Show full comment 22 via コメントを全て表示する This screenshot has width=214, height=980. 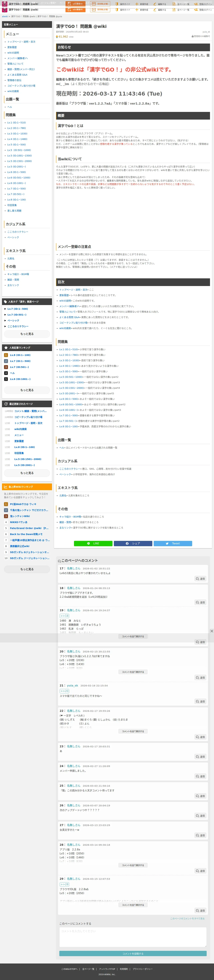(x=133, y=731)
